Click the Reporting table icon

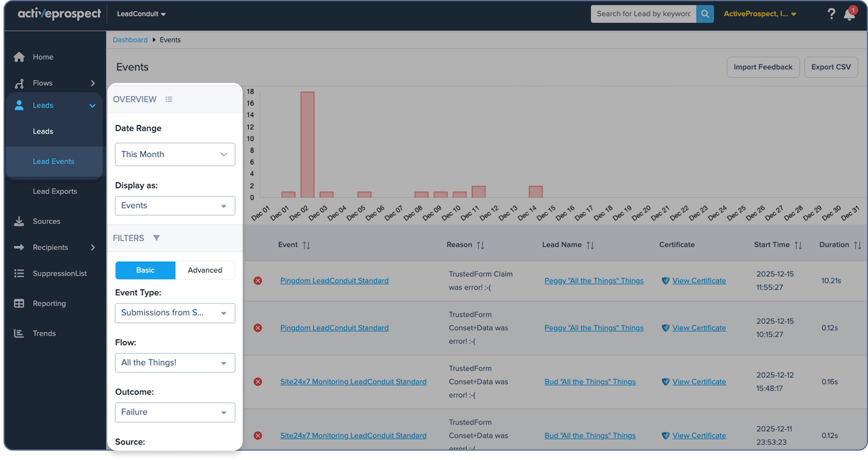(19, 303)
